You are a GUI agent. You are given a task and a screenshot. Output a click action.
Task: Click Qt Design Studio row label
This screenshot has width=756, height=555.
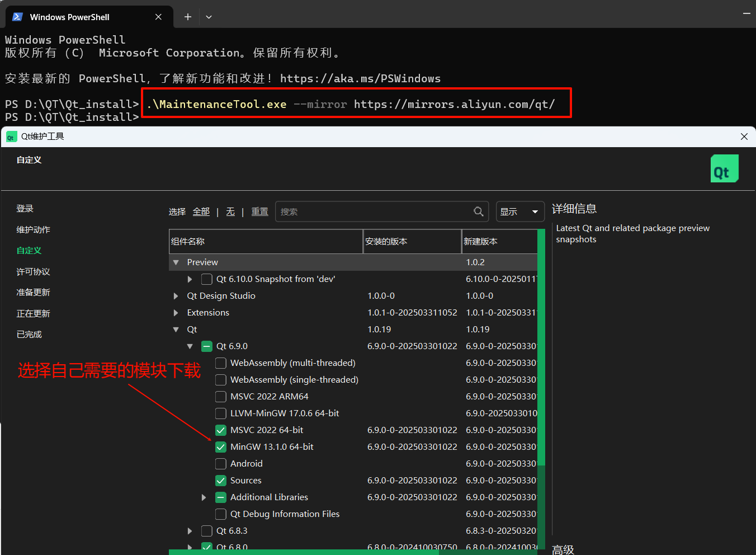tap(221, 296)
